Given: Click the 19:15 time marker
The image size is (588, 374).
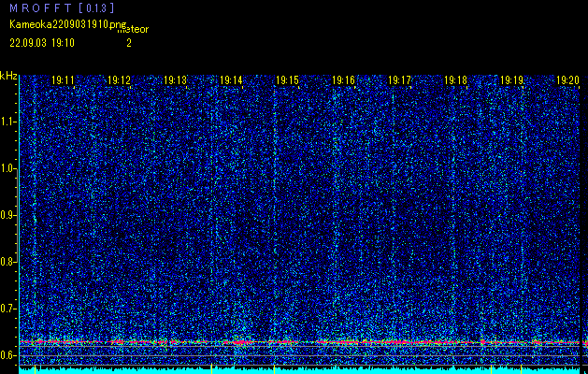Looking at the screenshot, I should [287, 80].
